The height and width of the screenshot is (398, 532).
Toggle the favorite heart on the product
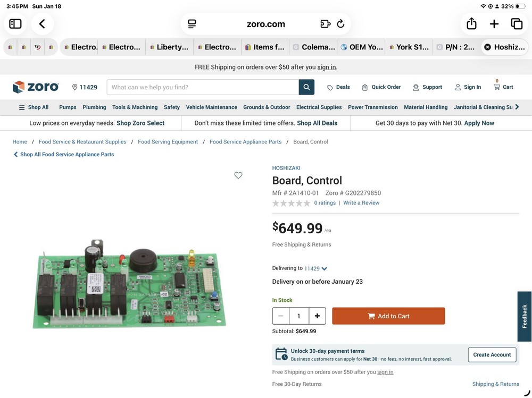tap(238, 175)
